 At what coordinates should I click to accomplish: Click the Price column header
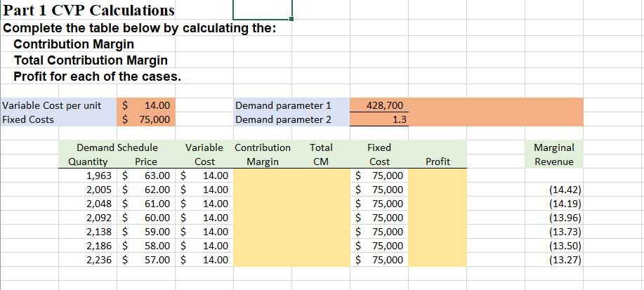pos(146,162)
